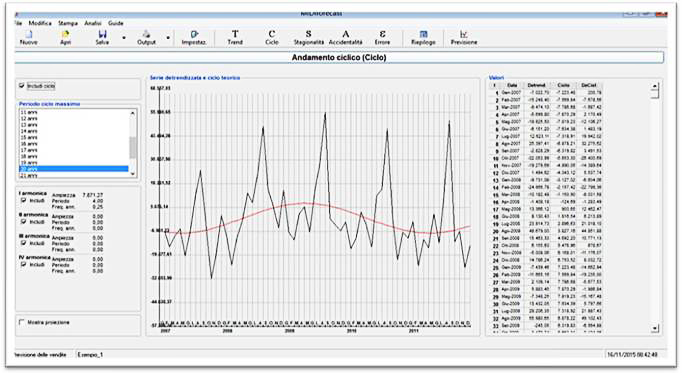Click the Output toolbar icon
Image resolution: width=682 pixels, height=373 pixels.
tap(147, 38)
